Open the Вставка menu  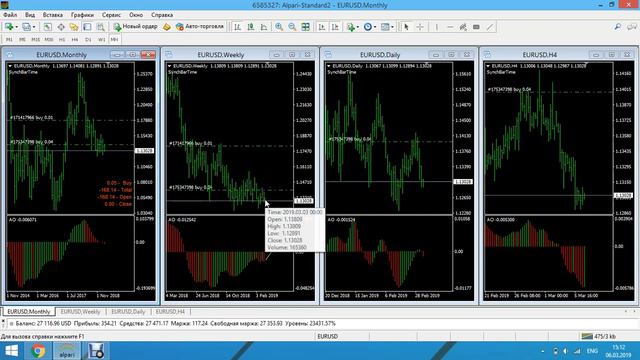click(53, 15)
